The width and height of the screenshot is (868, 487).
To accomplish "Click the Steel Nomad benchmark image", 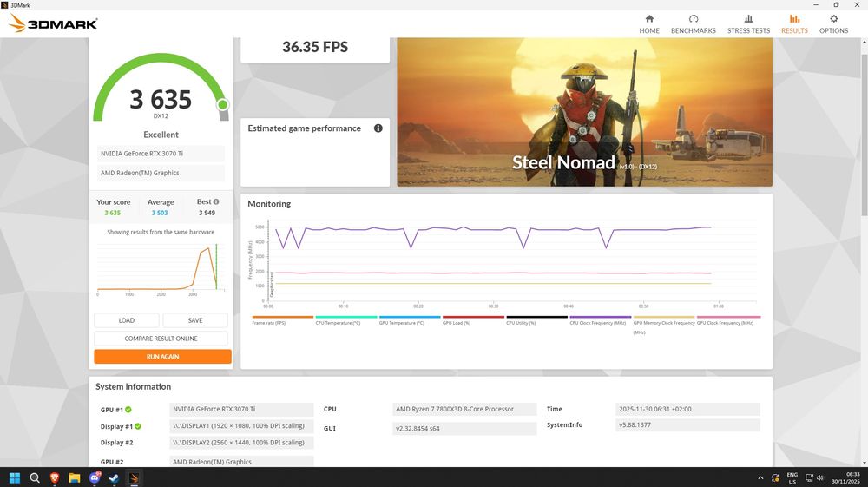I will [x=584, y=112].
